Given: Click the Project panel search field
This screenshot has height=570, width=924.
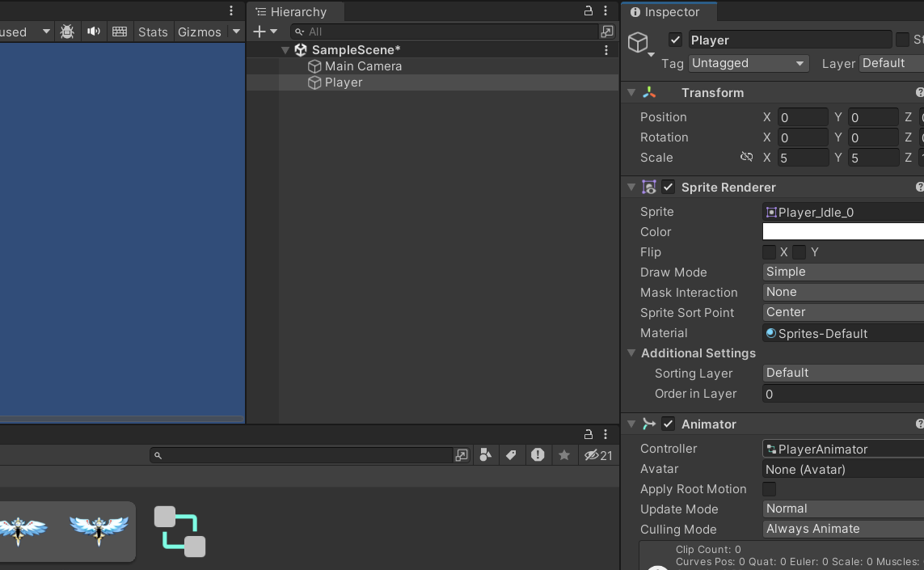Looking at the screenshot, I should (x=301, y=455).
